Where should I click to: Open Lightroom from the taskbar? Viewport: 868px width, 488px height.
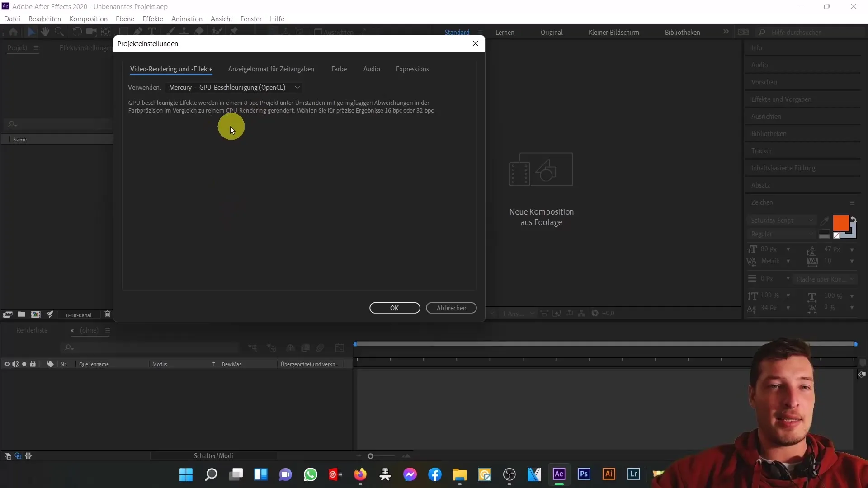pyautogui.click(x=633, y=474)
